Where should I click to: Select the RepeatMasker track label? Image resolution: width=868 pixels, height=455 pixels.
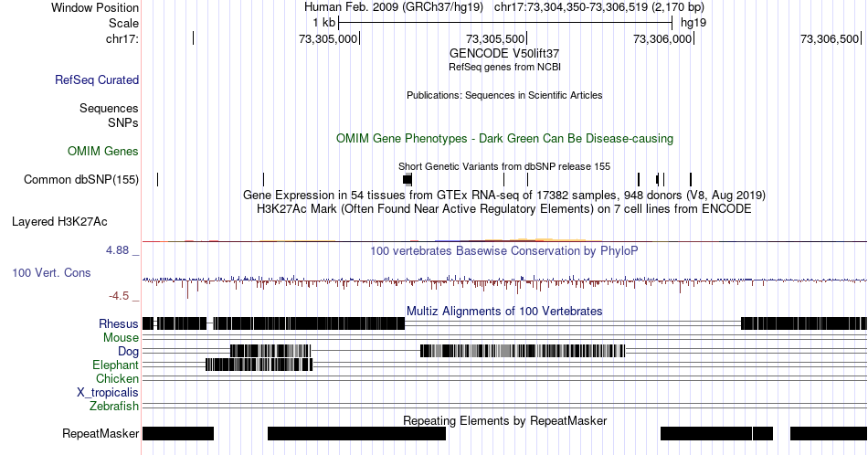click(x=101, y=433)
